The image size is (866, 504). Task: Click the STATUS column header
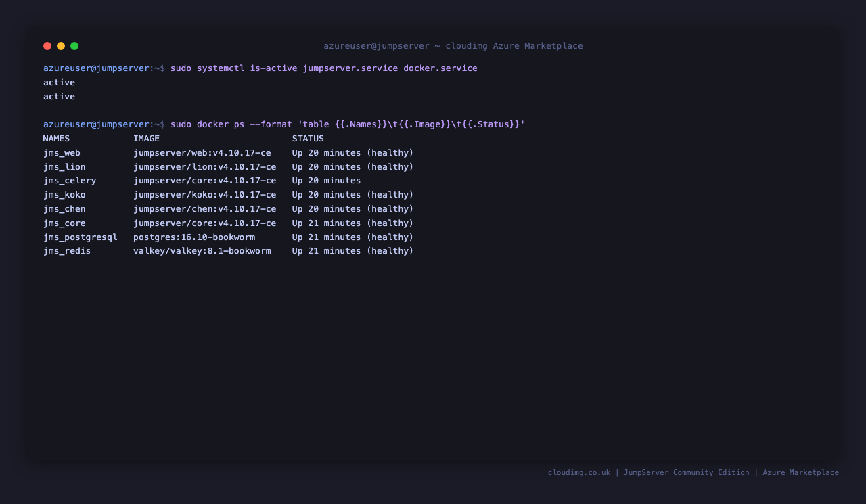pos(308,139)
